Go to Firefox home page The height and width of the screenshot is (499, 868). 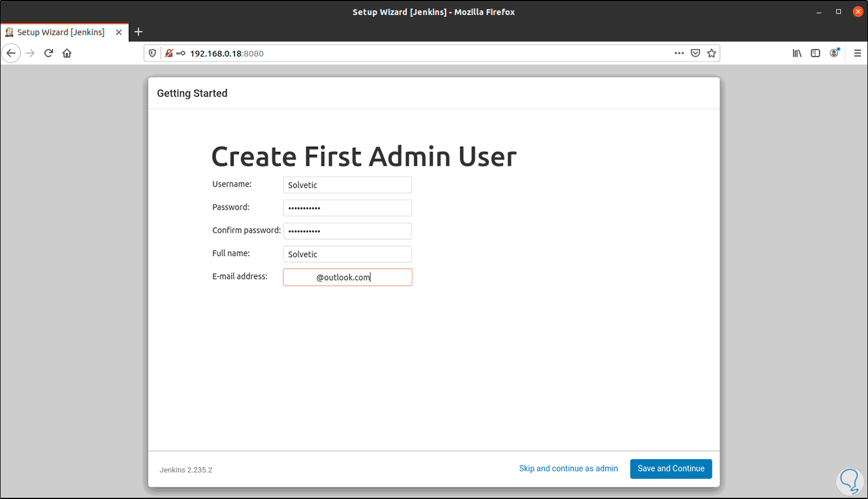pos(67,53)
